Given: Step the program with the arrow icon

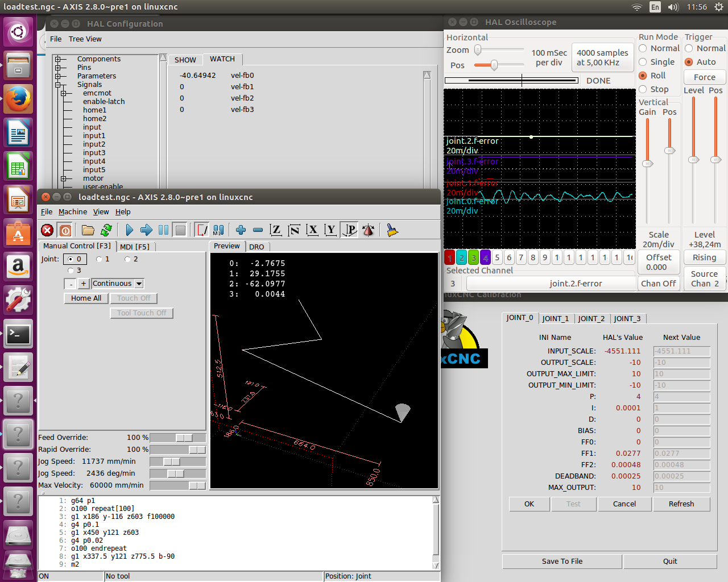Looking at the screenshot, I should [x=146, y=230].
